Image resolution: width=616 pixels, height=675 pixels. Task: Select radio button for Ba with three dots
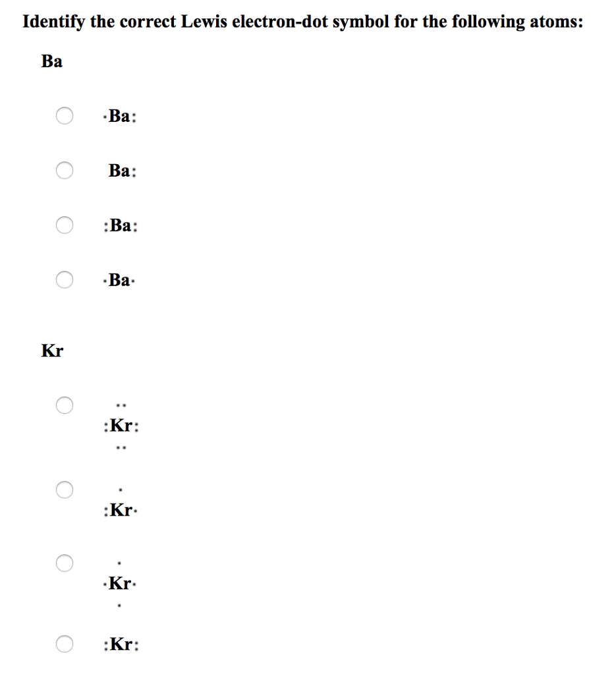point(65,115)
